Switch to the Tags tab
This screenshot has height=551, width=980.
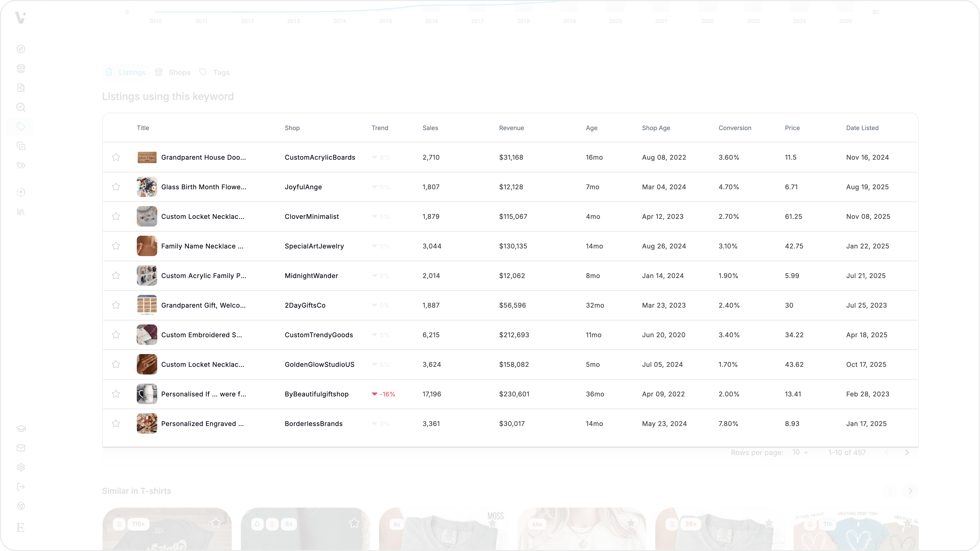pos(215,72)
